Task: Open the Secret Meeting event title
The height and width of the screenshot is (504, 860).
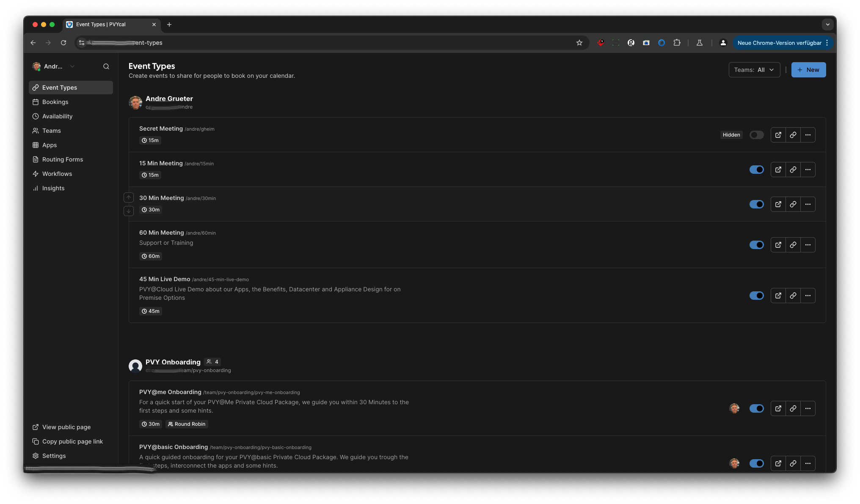Action: (161, 129)
